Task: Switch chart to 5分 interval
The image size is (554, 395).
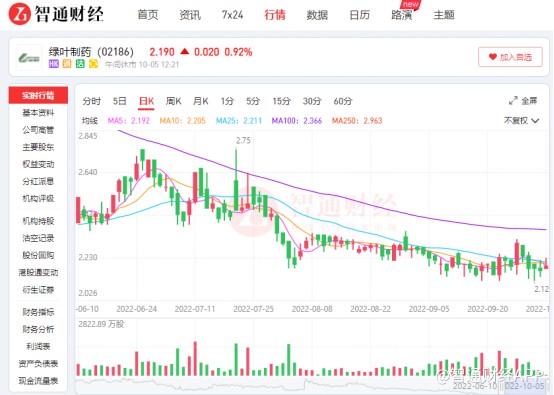Action: point(253,101)
